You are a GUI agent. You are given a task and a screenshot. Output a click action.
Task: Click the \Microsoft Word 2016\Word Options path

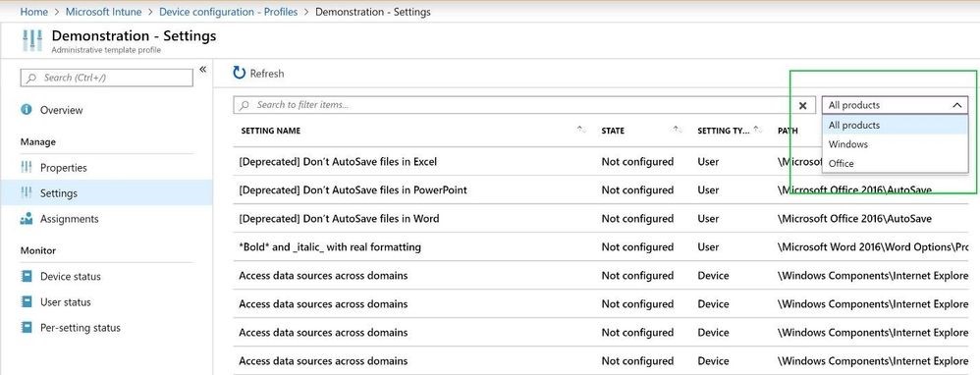pos(873,246)
